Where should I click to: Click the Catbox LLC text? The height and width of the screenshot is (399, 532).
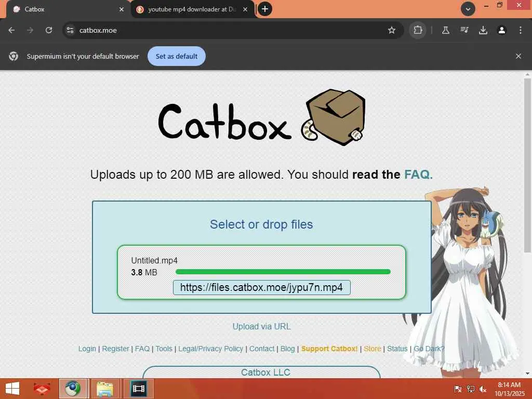(265, 373)
